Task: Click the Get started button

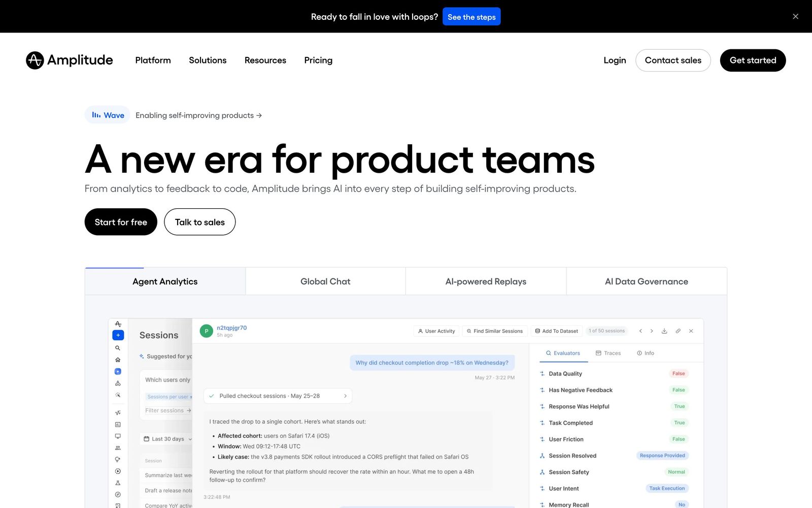Action: click(x=753, y=60)
